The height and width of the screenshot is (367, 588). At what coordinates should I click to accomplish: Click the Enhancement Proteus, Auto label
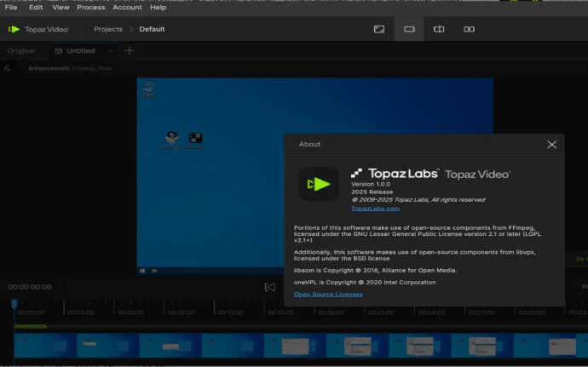pyautogui.click(x=70, y=68)
